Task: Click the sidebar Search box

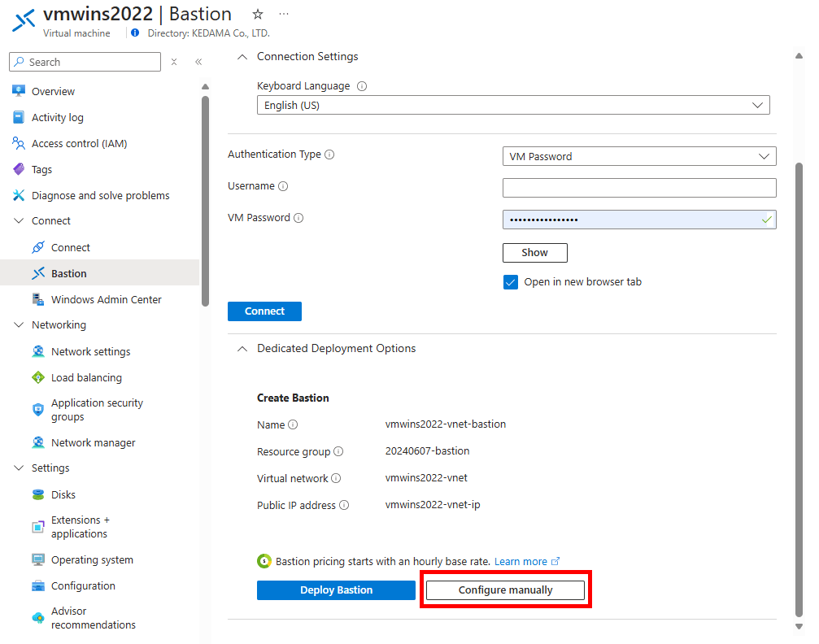Action: pos(85,62)
